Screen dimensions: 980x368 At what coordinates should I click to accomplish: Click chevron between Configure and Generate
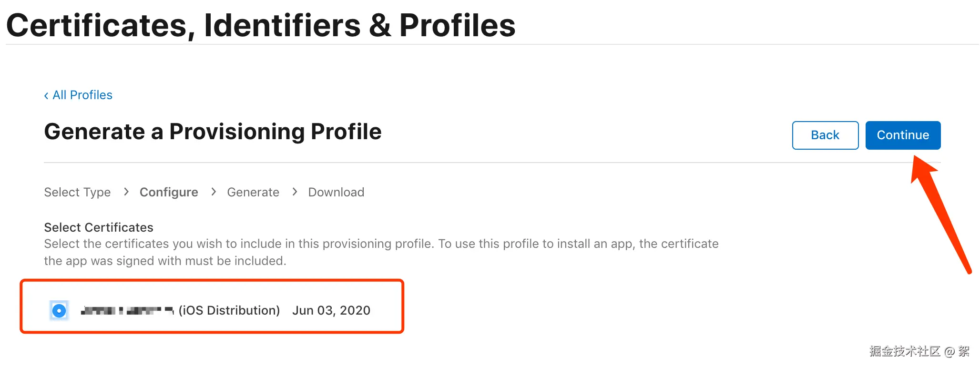point(214,192)
